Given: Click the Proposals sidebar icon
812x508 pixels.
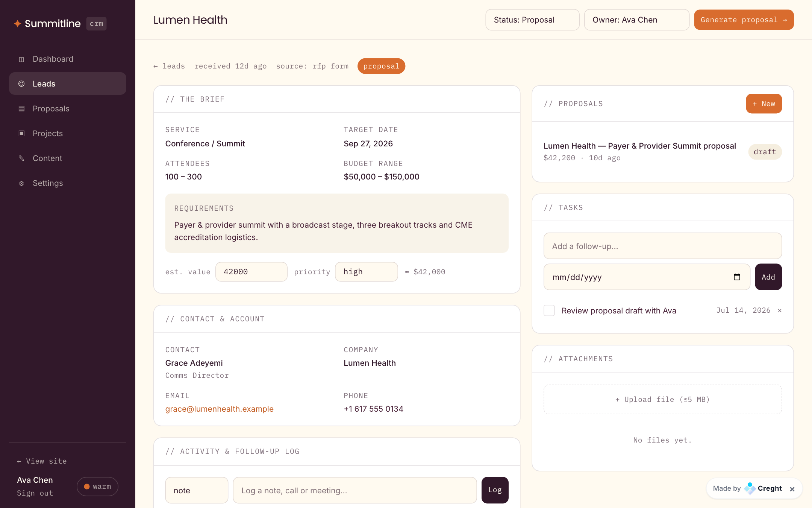Looking at the screenshot, I should 21,109.
